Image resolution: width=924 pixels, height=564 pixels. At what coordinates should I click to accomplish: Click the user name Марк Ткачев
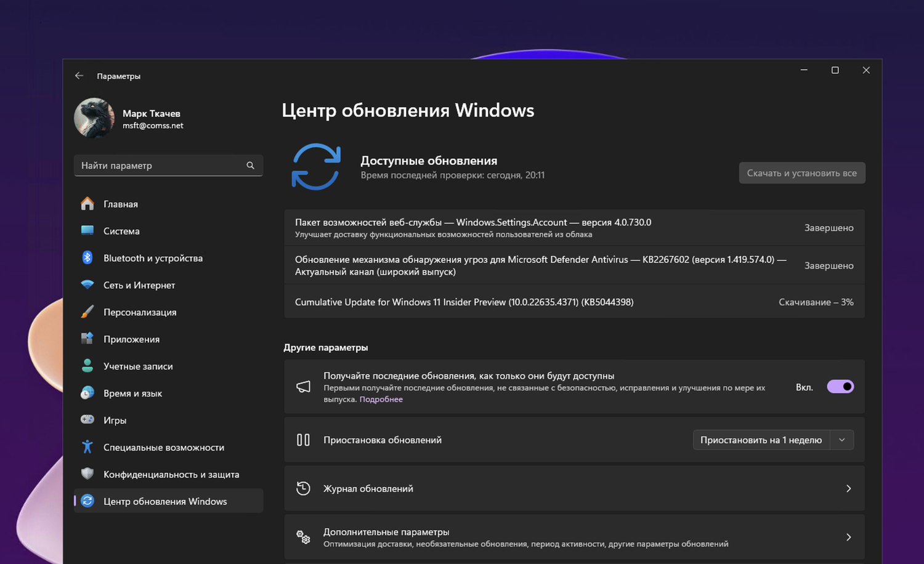(152, 113)
